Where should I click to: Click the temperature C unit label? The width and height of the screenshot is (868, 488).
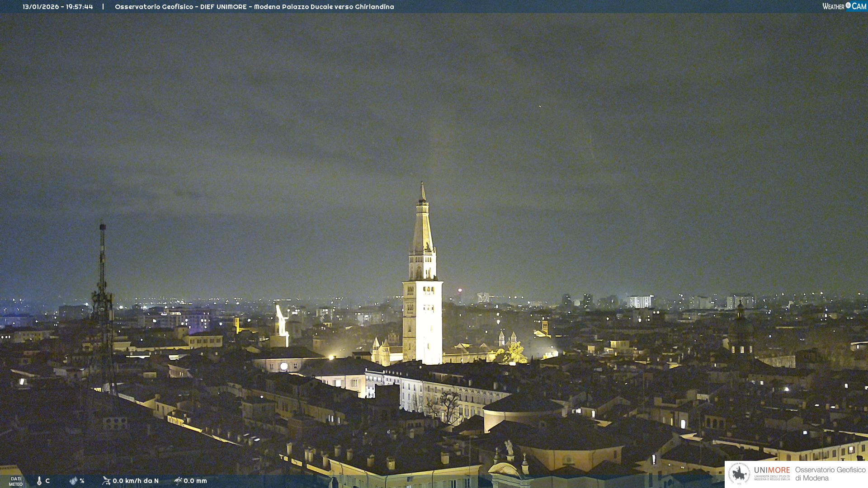47,481
